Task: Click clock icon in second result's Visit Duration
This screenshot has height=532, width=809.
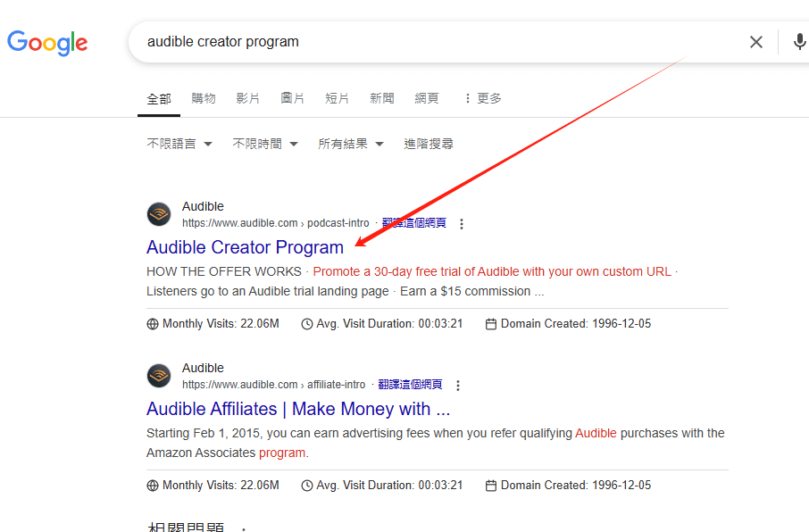Action: (307, 486)
